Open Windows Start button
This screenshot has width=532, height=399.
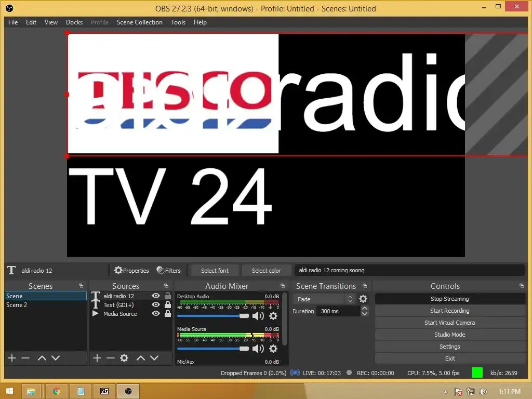(x=9, y=391)
